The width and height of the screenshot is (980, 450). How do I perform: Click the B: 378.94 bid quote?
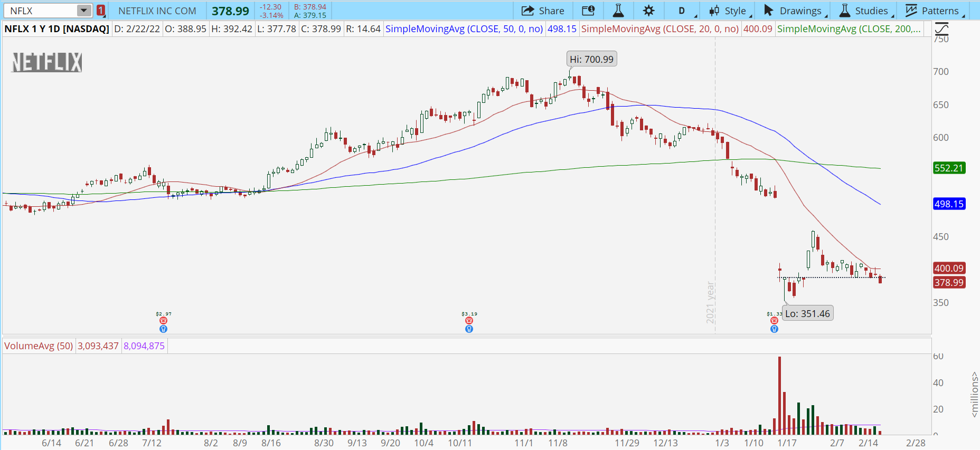(x=310, y=7)
